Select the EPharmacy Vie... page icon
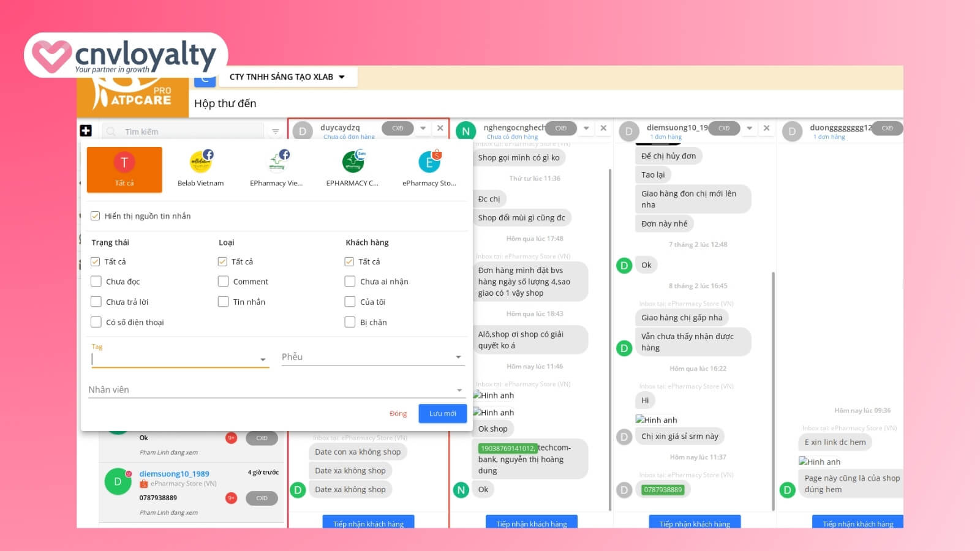 276,163
